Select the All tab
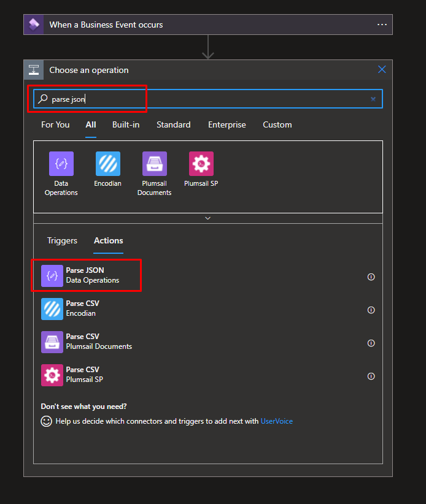 pos(91,124)
